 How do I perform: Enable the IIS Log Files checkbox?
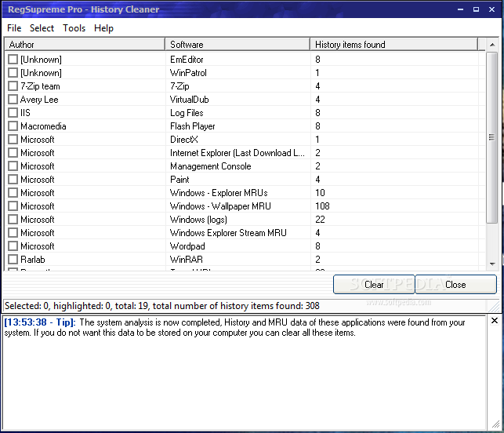click(x=13, y=113)
